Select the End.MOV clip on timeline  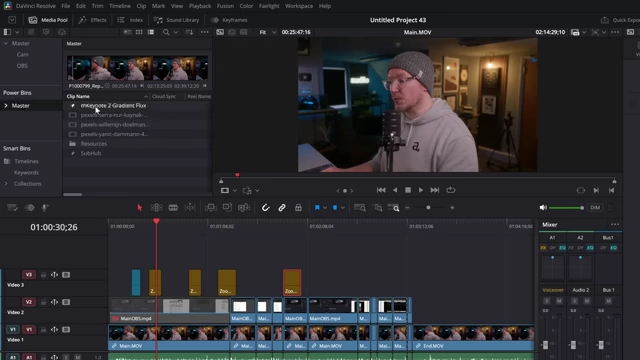(x=473, y=338)
